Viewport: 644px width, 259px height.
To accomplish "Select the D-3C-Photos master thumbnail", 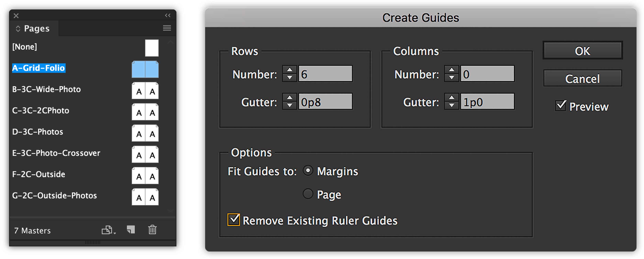I will pos(145,133).
